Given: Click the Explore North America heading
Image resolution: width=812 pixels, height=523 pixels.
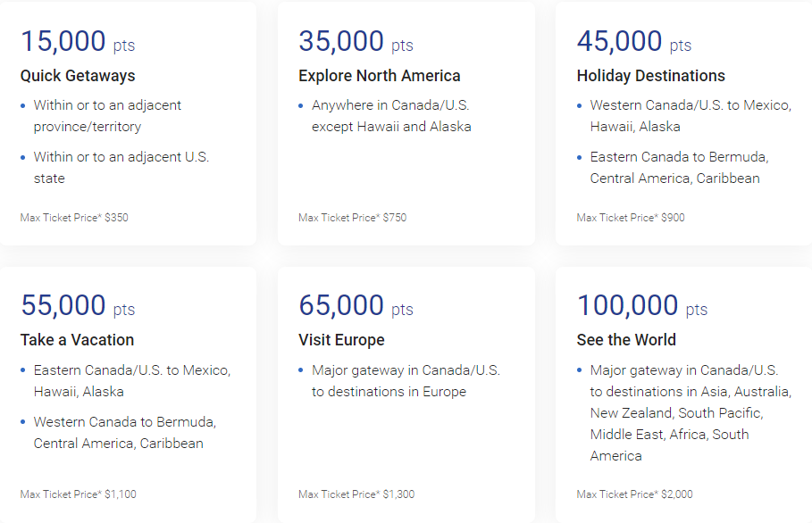Looking at the screenshot, I should tap(380, 76).
